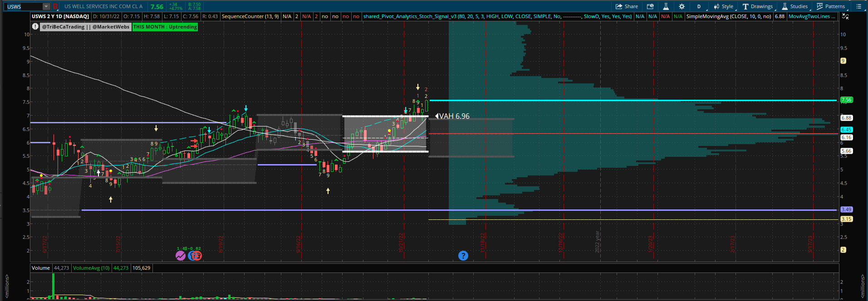Click the O: 7.15 open value
This screenshot has width=868, height=301.
(132, 16)
